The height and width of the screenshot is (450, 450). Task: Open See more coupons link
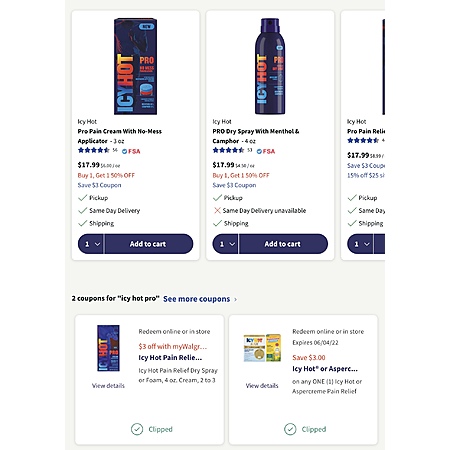197,299
